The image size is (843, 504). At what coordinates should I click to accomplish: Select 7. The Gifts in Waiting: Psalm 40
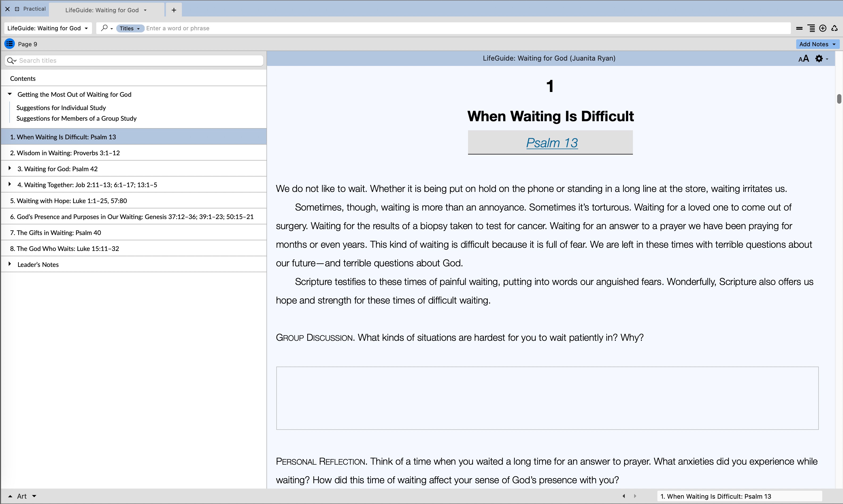134,232
